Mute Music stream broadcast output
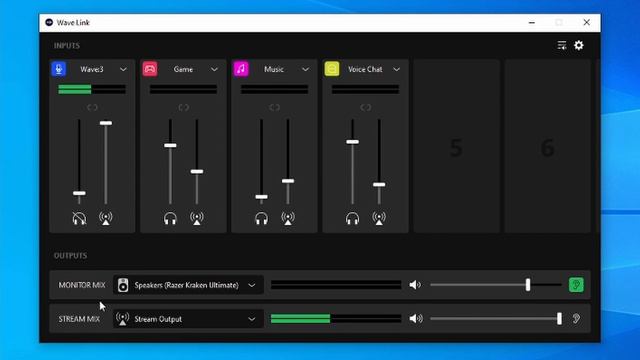This screenshot has width=640, height=360. pos(288,218)
